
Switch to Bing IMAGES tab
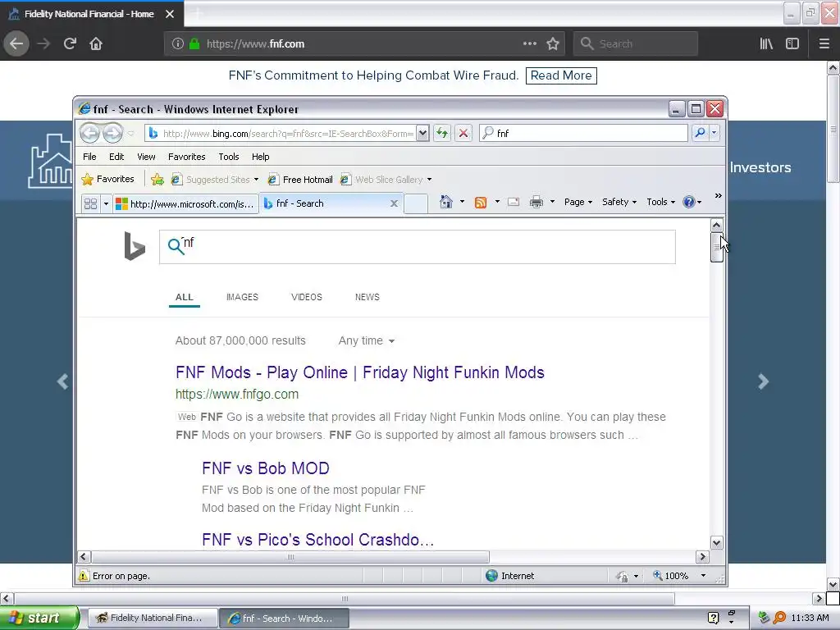242,297
